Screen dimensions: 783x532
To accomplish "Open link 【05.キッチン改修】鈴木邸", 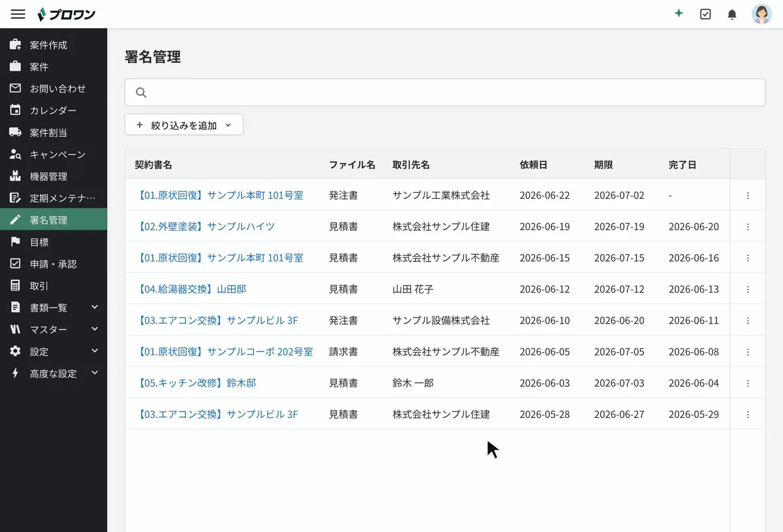I will click(196, 383).
